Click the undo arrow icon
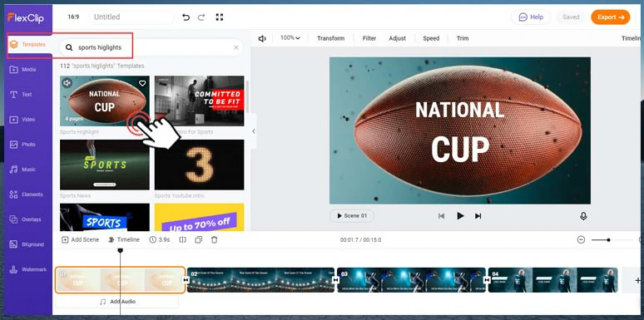This screenshot has width=644, height=320. (x=186, y=17)
